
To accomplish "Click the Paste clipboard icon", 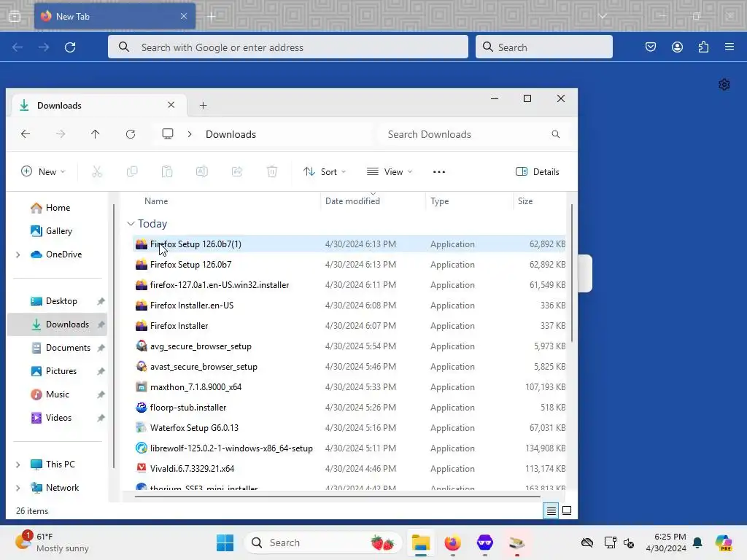I will 167,171.
